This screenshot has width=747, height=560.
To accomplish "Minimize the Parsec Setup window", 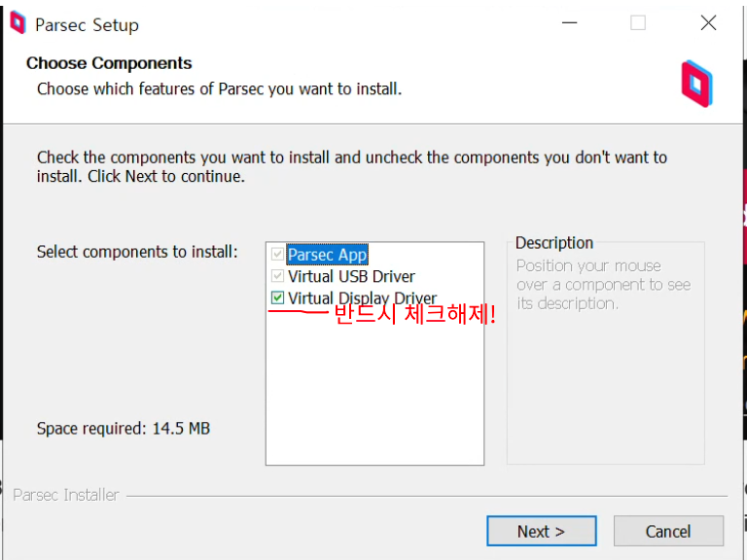I will pos(569,22).
